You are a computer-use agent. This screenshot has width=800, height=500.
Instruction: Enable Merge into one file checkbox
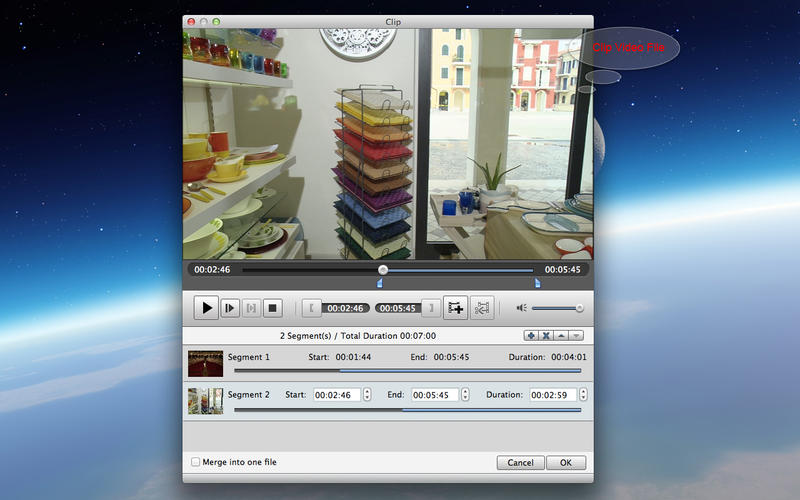pos(195,462)
